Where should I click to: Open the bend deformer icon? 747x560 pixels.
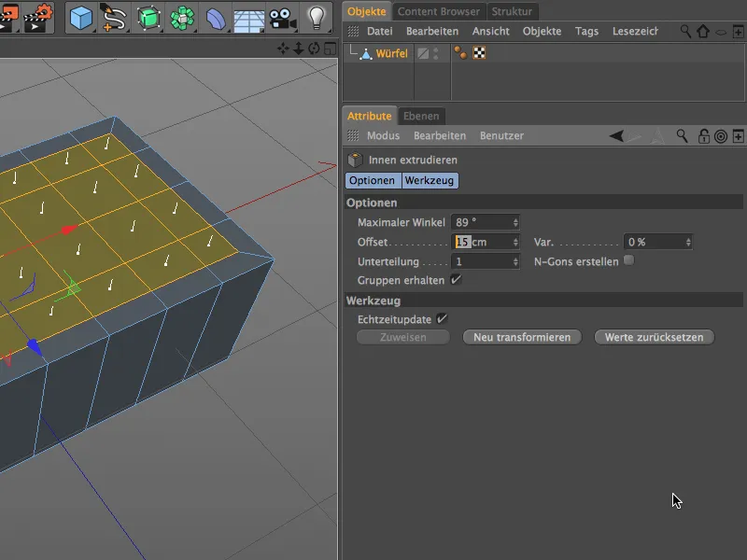coord(216,19)
